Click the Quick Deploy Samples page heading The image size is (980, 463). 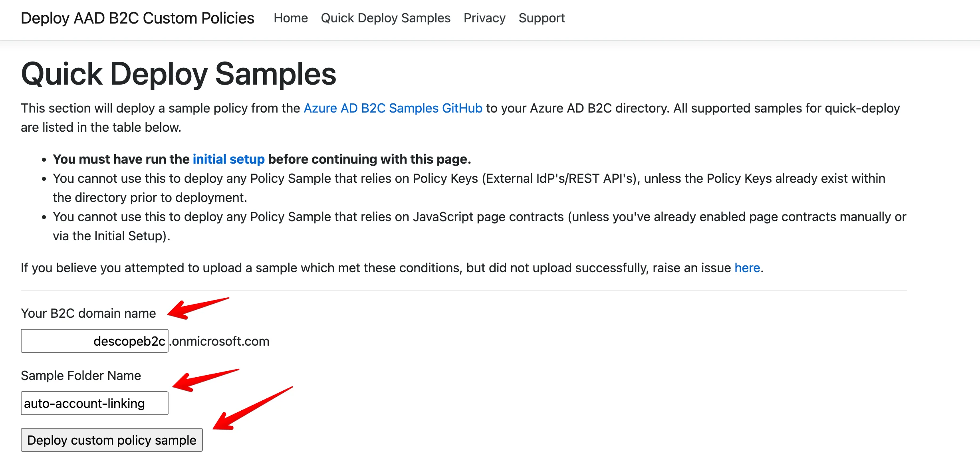pos(179,74)
